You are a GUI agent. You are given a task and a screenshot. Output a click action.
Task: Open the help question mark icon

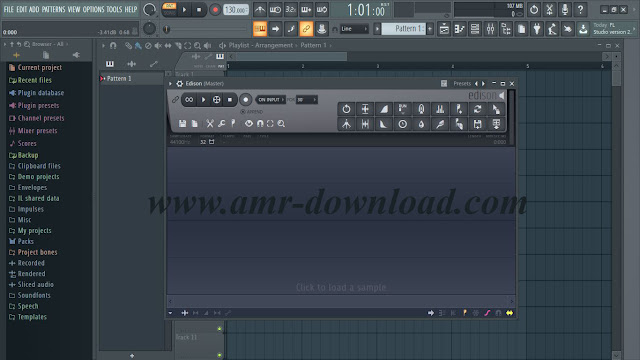pos(580,9)
